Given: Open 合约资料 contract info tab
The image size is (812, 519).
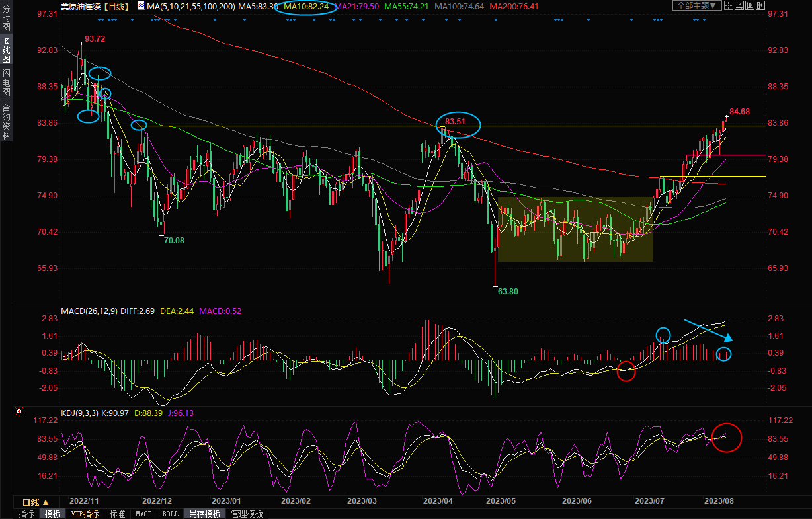Looking at the screenshot, I should [x=6, y=122].
